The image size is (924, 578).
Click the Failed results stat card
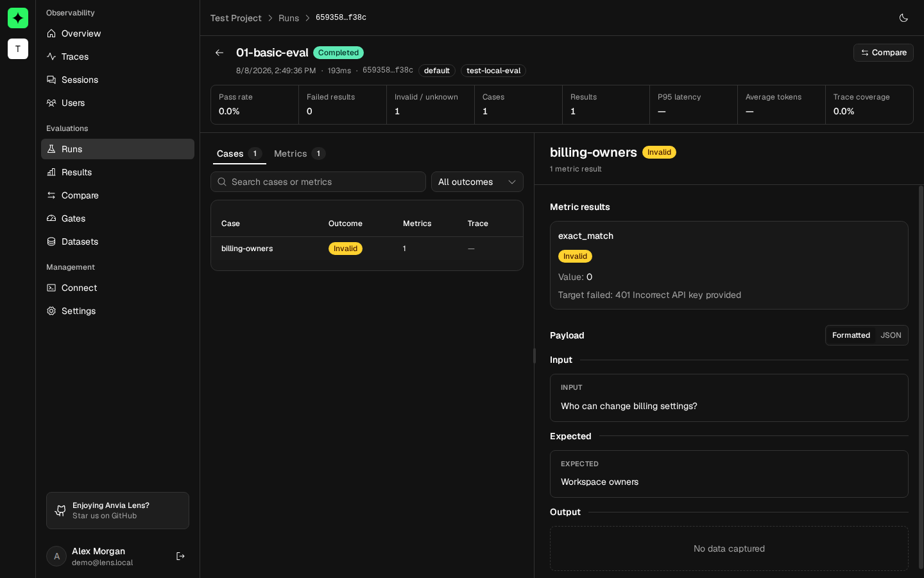[343, 105]
